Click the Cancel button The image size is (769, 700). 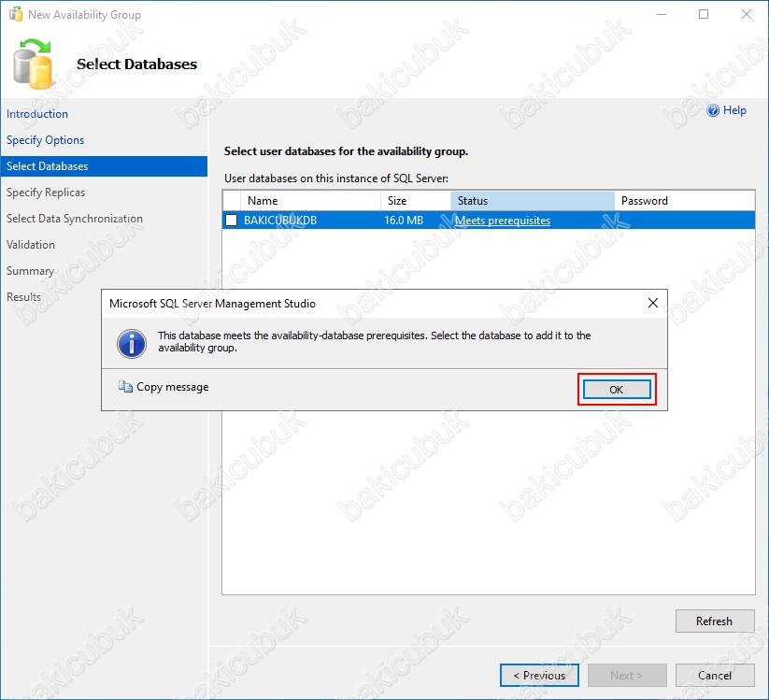point(715,676)
